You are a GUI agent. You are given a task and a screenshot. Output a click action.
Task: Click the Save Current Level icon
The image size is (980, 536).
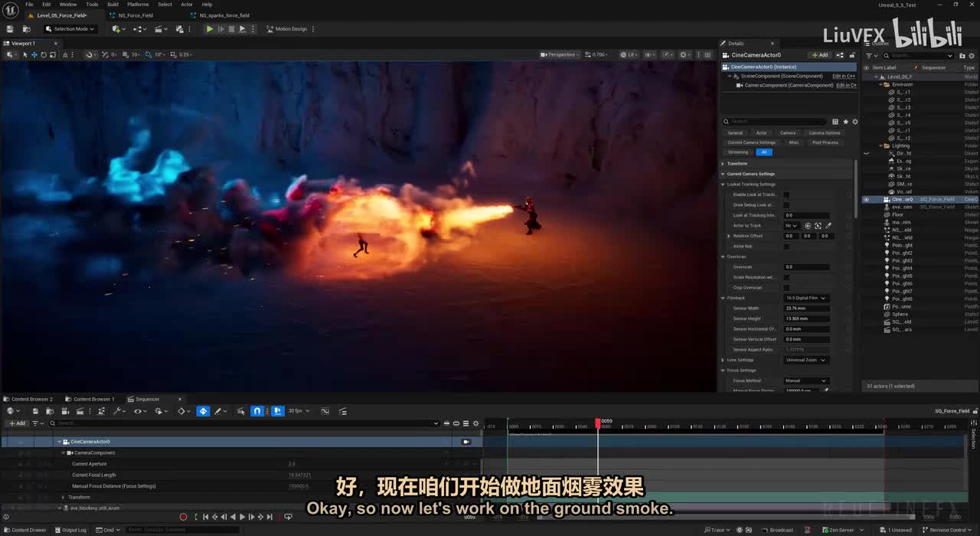click(x=10, y=29)
